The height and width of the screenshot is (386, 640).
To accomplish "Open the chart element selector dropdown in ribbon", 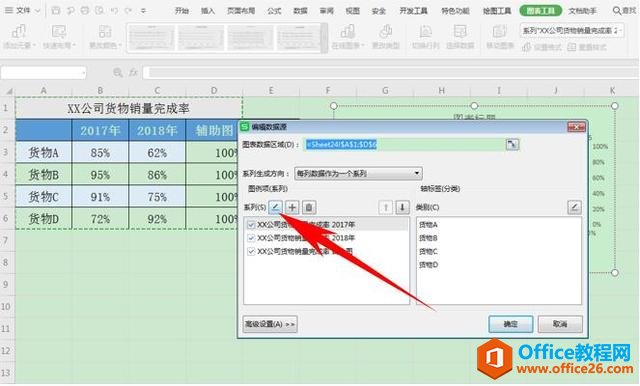I will (x=620, y=31).
